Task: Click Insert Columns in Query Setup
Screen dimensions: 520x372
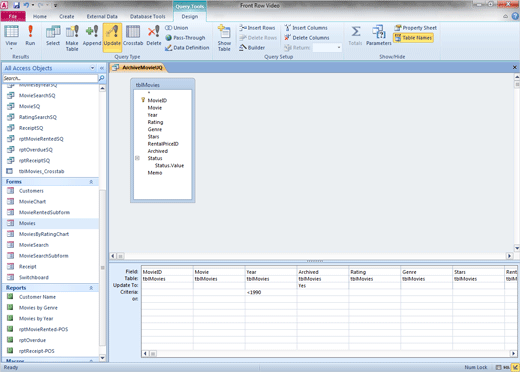Action: pyautogui.click(x=306, y=28)
